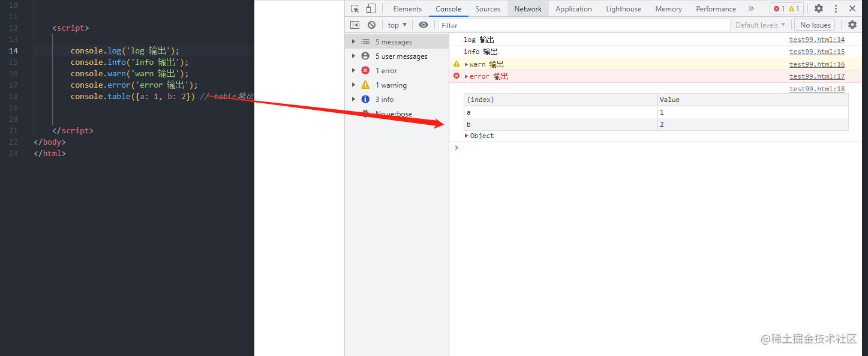This screenshot has height=356, width=868.
Task: Switch to the Elements tab
Action: coord(407,8)
